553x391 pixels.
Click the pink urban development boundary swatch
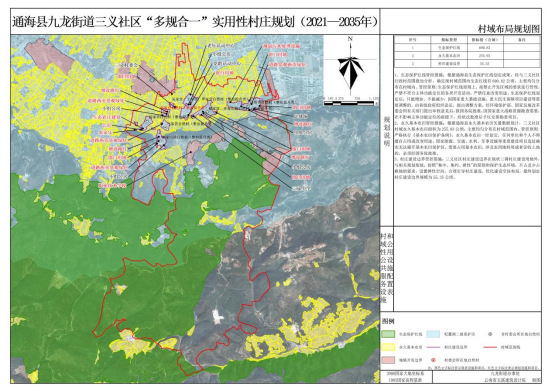388,360
